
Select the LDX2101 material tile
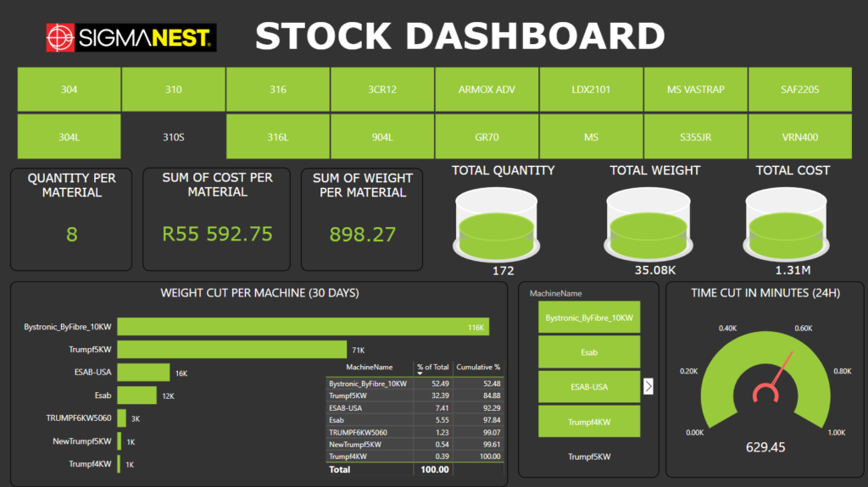coord(591,90)
